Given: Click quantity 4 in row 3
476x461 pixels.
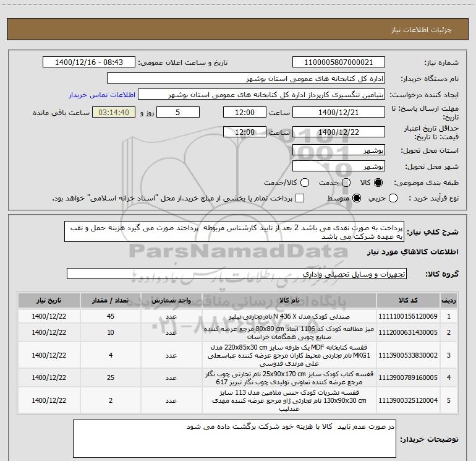Looking at the screenshot, I should point(111,355).
